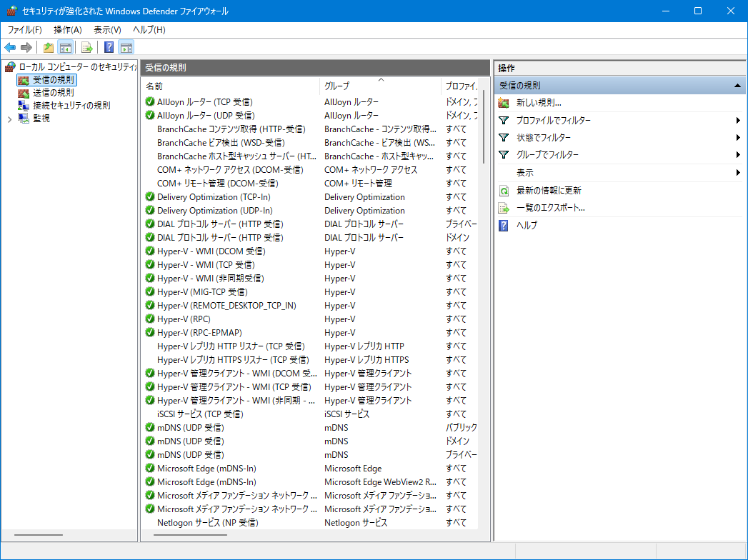Click the green check of the プライベート DIAL rule

[150, 224]
